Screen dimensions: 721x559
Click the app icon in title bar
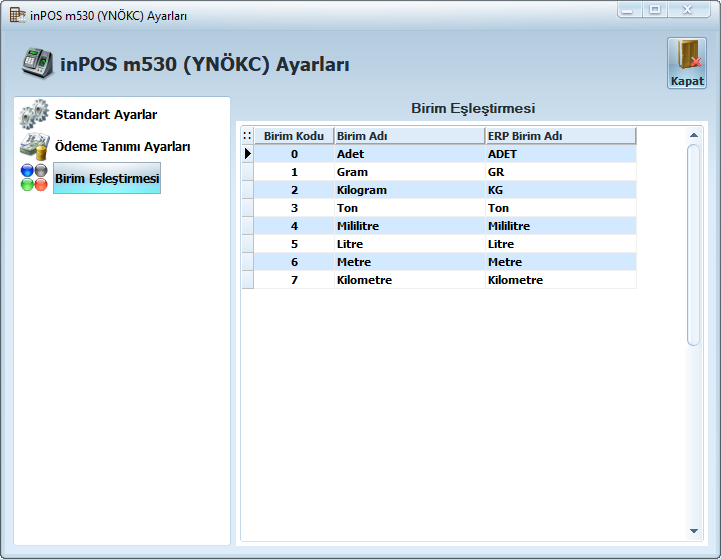[17, 15]
